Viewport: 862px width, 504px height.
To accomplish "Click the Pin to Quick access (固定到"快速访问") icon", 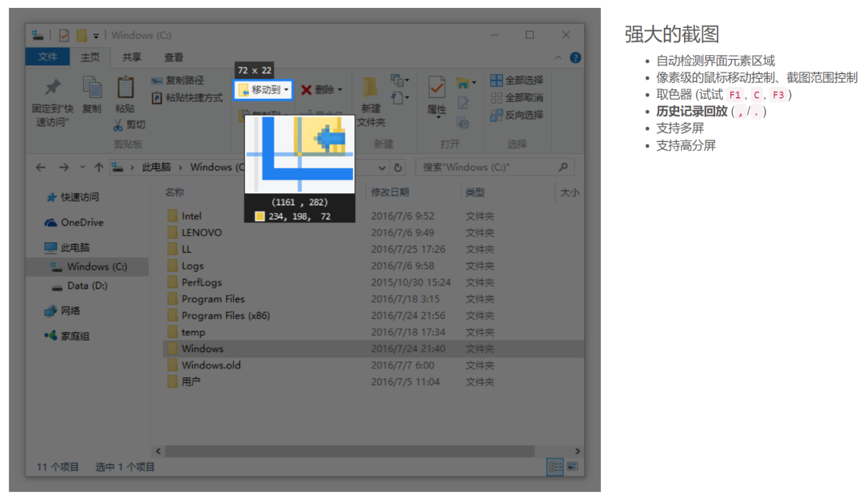I will coord(53,87).
